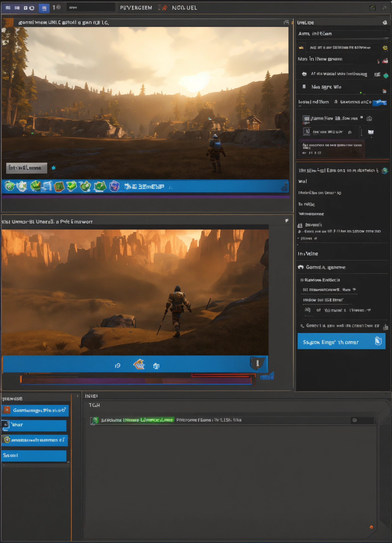Click the orange castle icon under lower viewport
This screenshot has height=543, width=392.
[139, 365]
